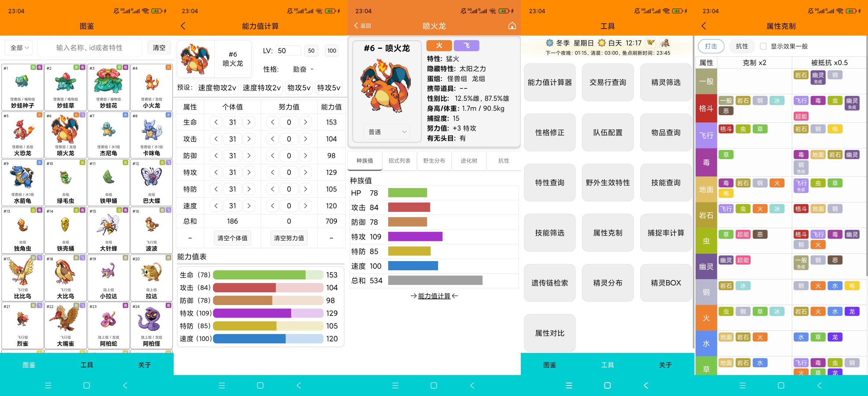Go back from 能力值计算 screen
The image size is (868, 396).
pos(183,26)
